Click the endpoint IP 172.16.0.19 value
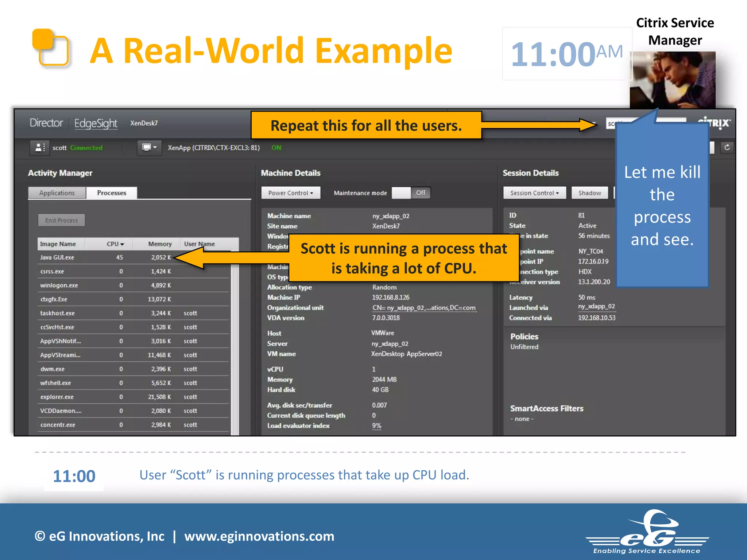Viewport: 747px width, 560px height. (593, 261)
